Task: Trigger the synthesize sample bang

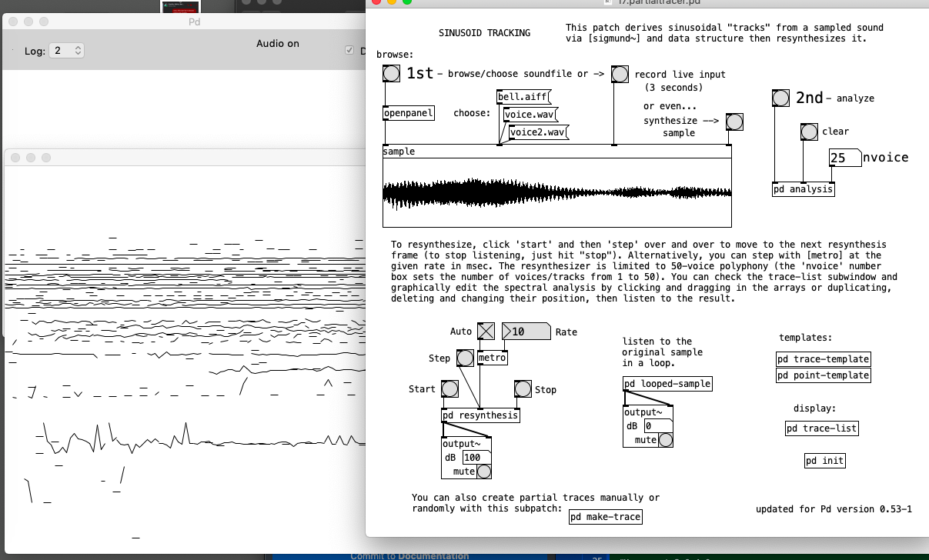Action: pyautogui.click(x=734, y=122)
